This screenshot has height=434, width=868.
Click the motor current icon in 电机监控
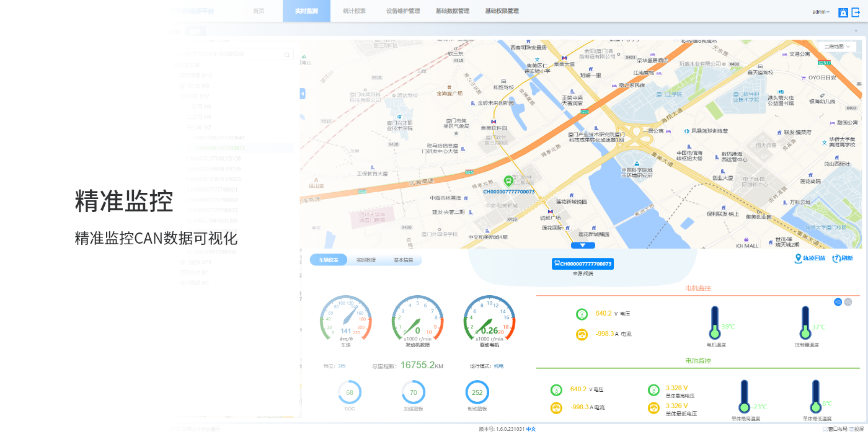582,335
